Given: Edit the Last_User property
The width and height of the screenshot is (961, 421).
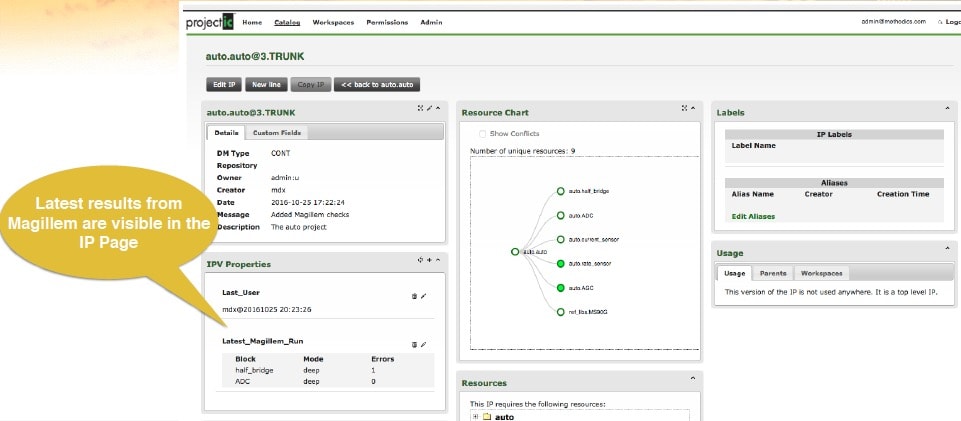Looking at the screenshot, I should click(423, 296).
